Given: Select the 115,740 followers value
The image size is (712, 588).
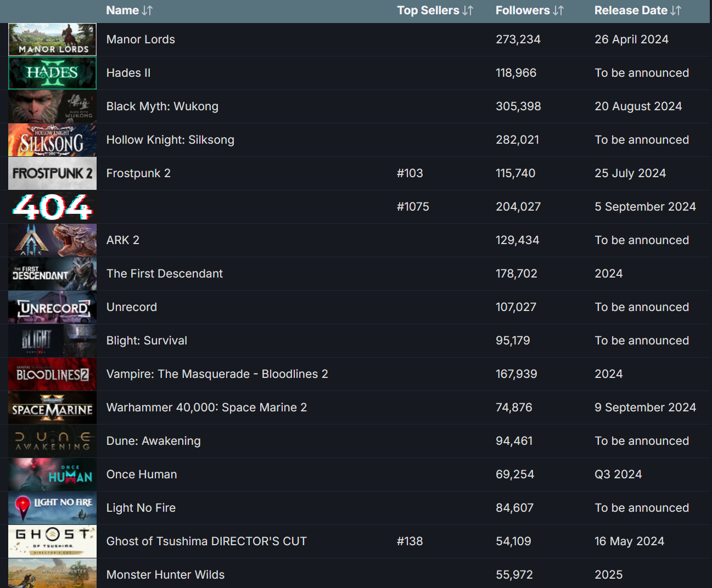Looking at the screenshot, I should [x=515, y=173].
